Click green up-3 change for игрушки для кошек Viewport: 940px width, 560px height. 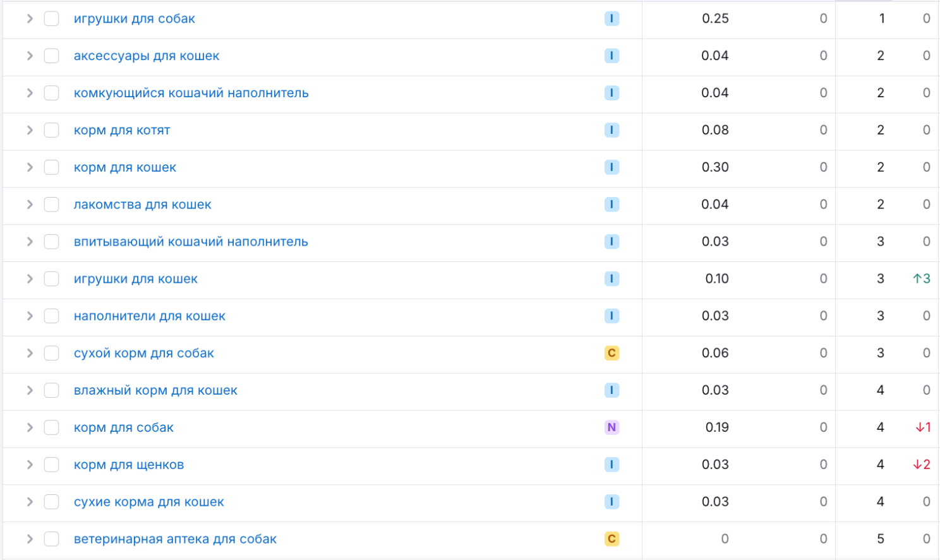[922, 279]
